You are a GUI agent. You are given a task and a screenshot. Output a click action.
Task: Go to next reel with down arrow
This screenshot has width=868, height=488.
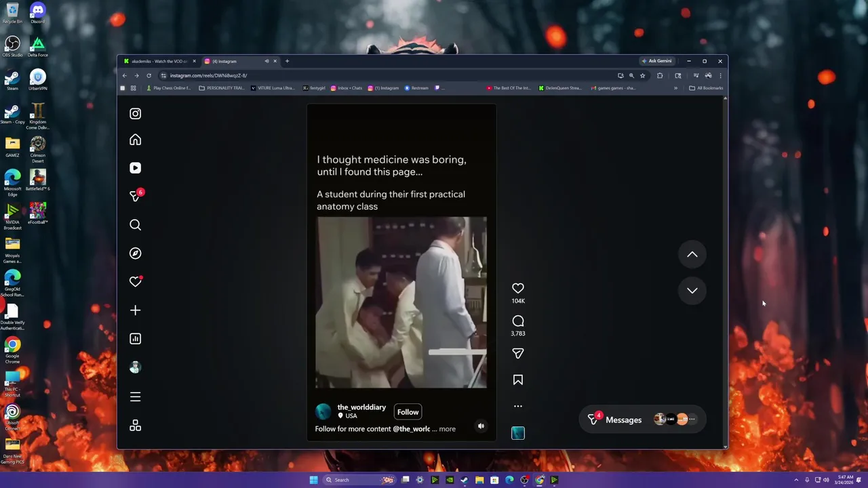(692, 291)
